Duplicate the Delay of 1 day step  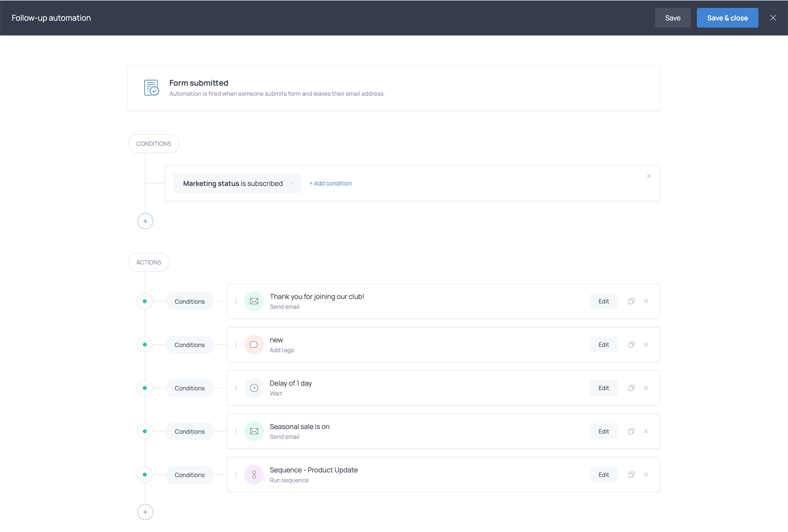click(x=631, y=388)
